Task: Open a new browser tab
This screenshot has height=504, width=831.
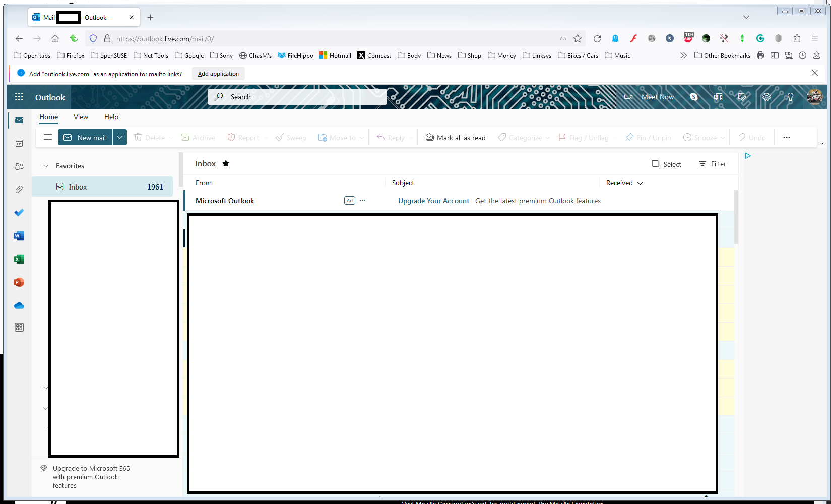Action: (150, 17)
